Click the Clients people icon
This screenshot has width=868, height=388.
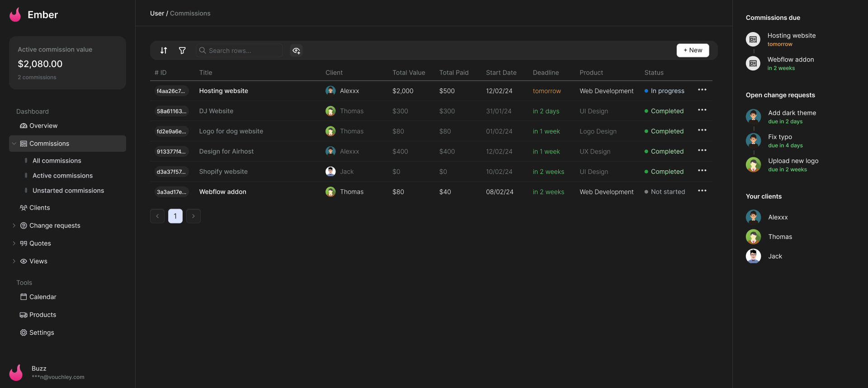(24, 208)
